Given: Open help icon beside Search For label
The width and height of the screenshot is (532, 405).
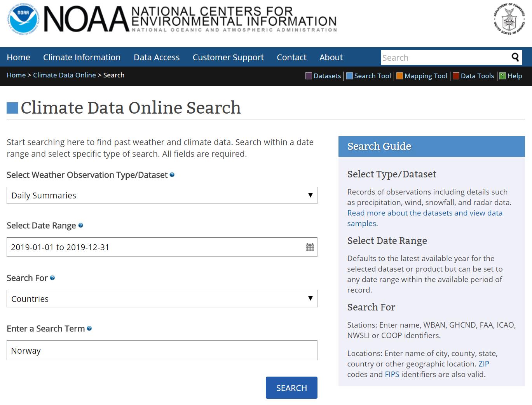Looking at the screenshot, I should [x=52, y=278].
